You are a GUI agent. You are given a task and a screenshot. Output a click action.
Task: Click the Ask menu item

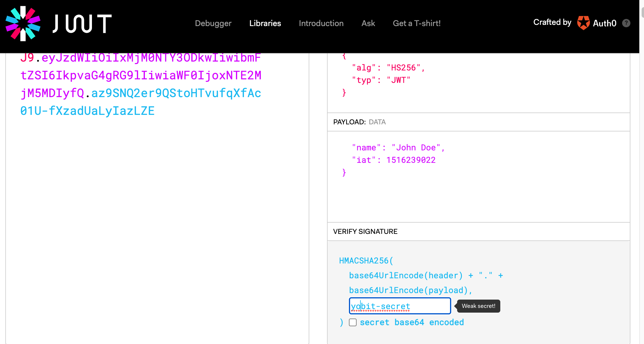[368, 23]
